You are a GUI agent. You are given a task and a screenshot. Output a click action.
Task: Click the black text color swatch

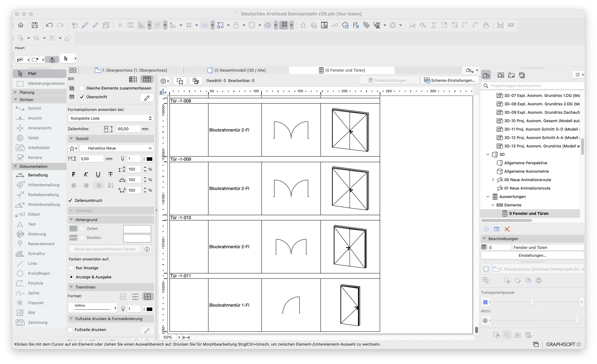coord(150,159)
